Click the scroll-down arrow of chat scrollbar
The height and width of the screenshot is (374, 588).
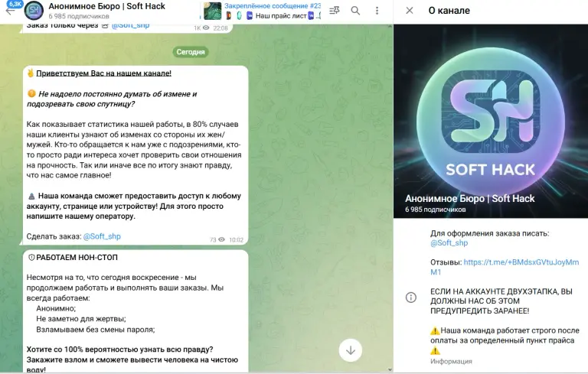pyautogui.click(x=390, y=369)
